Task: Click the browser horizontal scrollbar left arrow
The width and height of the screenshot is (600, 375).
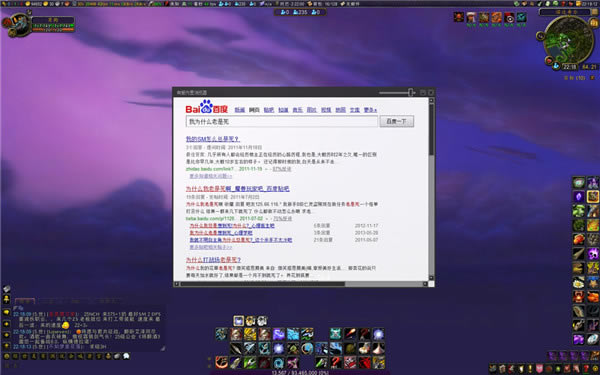Action: click(176, 284)
